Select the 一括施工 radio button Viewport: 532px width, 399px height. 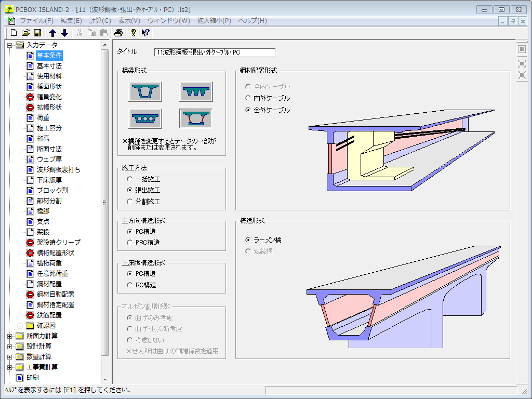click(x=130, y=179)
